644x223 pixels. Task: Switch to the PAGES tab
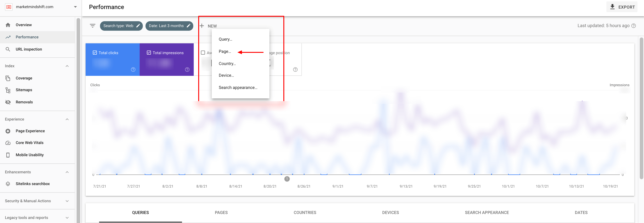(x=221, y=212)
